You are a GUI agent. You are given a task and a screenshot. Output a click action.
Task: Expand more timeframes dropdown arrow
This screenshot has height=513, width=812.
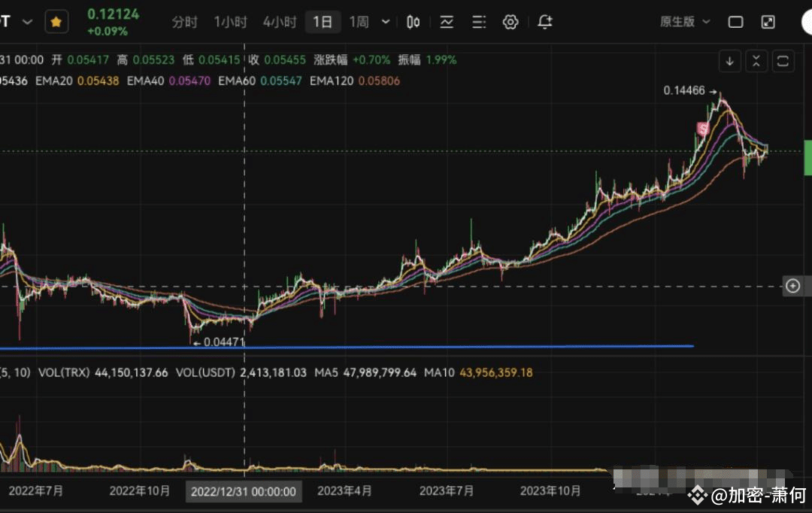coord(385,22)
